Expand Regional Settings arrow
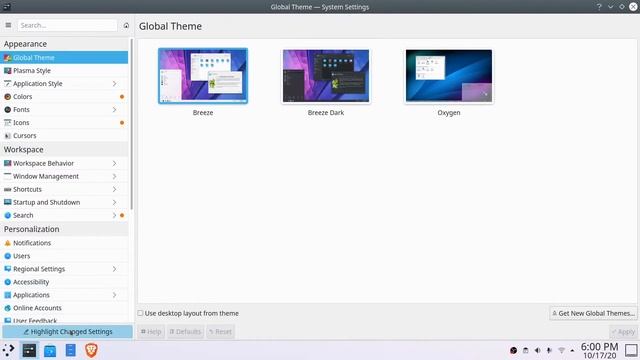Viewport: 640px width, 360px height. [x=114, y=269]
